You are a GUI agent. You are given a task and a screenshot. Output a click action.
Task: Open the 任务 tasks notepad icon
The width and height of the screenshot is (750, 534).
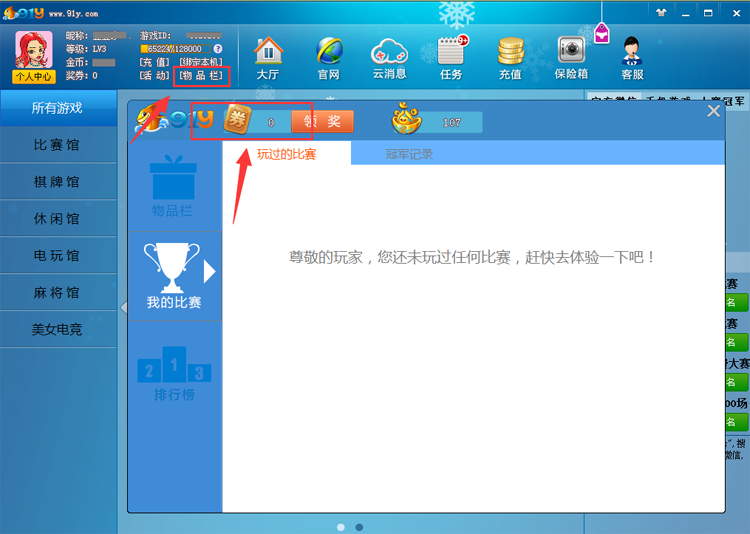click(x=452, y=58)
